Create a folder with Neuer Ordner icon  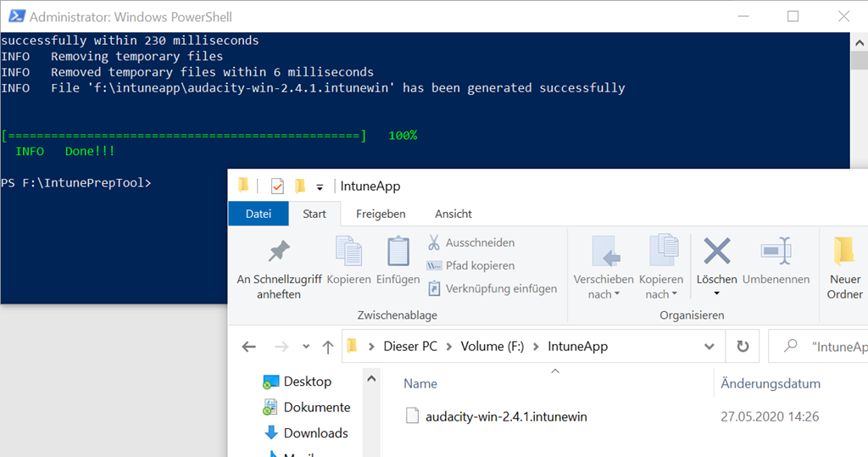[x=844, y=252]
